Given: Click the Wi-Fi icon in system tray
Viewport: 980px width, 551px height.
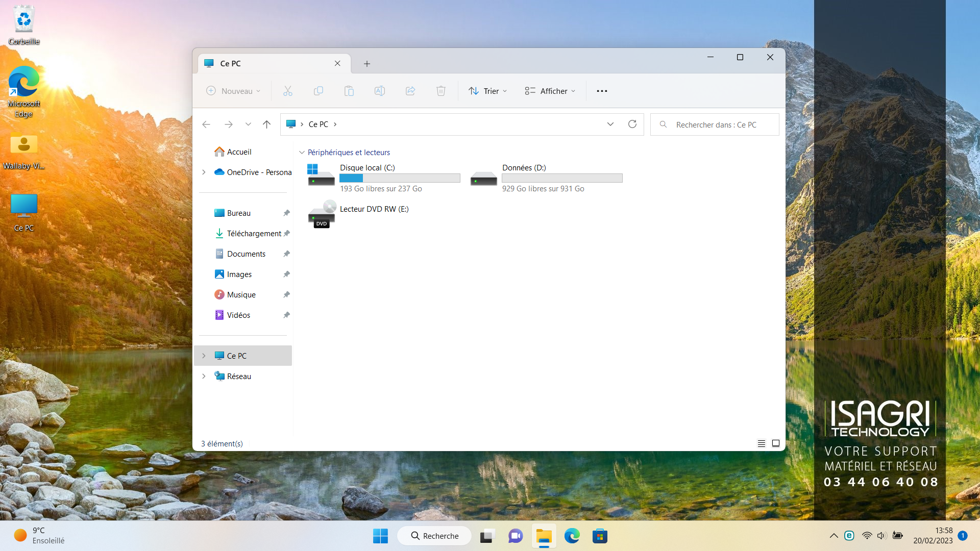Looking at the screenshot, I should (x=867, y=536).
